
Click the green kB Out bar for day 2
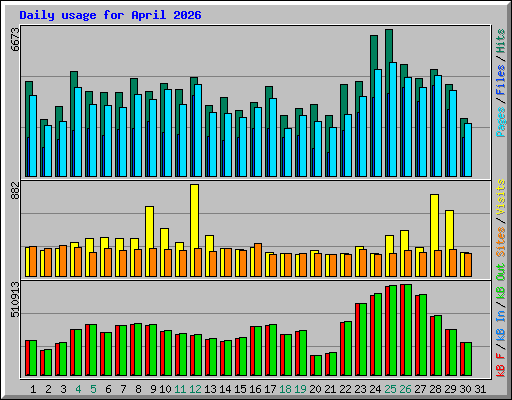click(48, 363)
